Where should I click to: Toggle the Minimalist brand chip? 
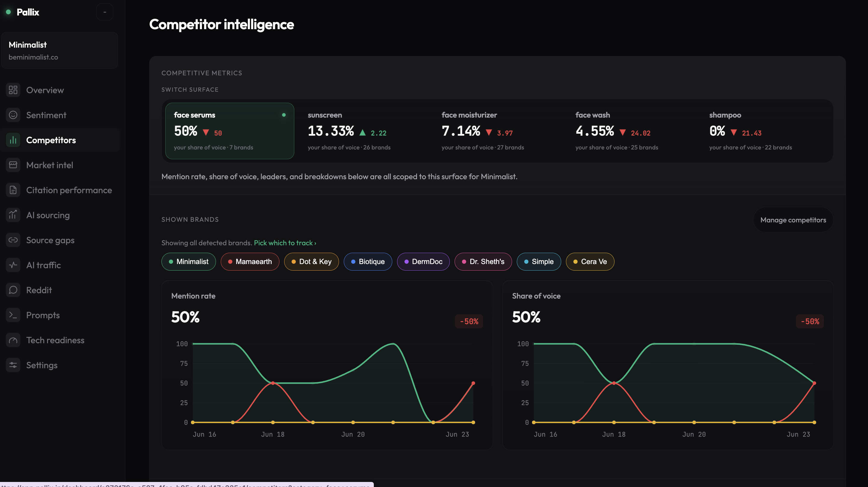188,261
